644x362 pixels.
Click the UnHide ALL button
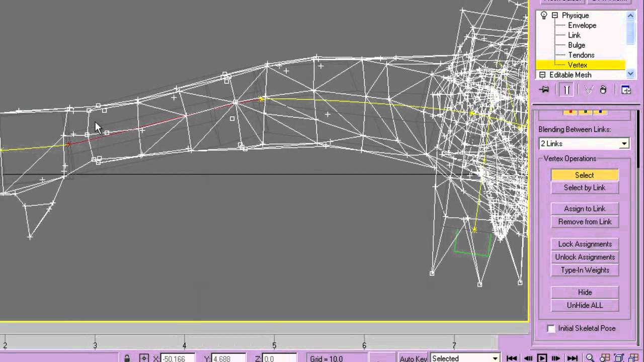coord(585,305)
